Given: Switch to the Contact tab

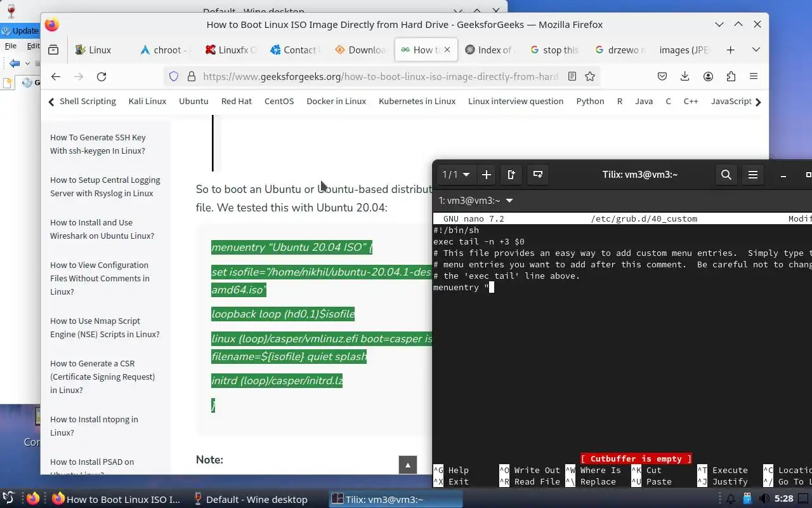Looking at the screenshot, I should (296, 50).
